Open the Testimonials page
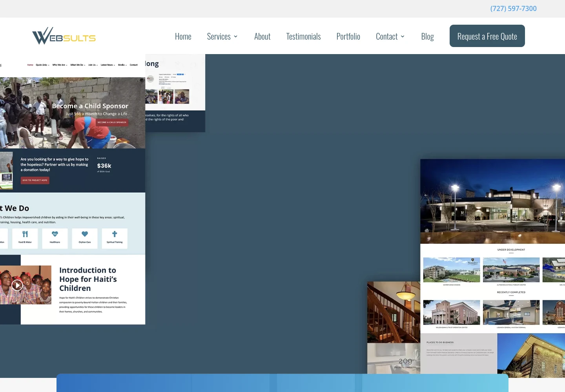Viewport: 565px width, 392px height. 303,36
